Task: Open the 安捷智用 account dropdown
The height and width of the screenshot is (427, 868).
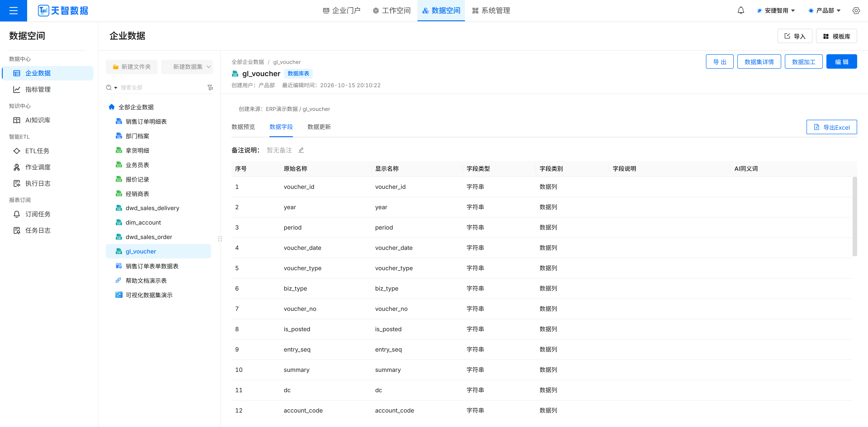Action: click(776, 10)
